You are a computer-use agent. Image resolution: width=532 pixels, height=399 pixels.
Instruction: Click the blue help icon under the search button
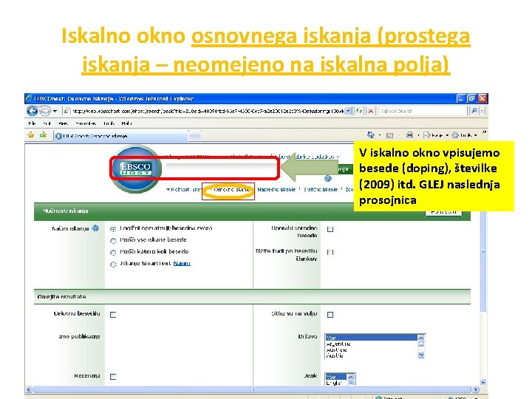pyautogui.click(x=328, y=179)
